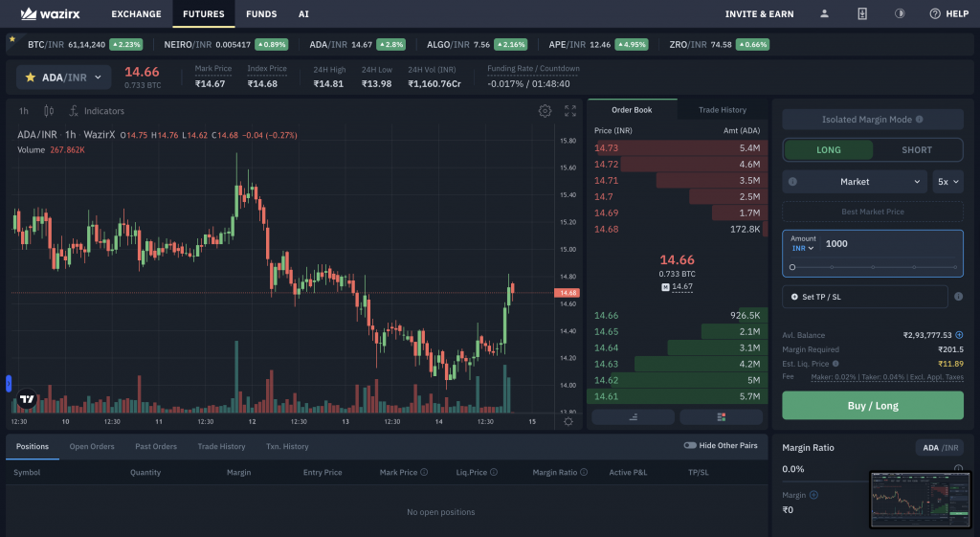Image resolution: width=980 pixels, height=537 pixels.
Task: Switch to Trade History tab in order book
Action: coord(722,110)
